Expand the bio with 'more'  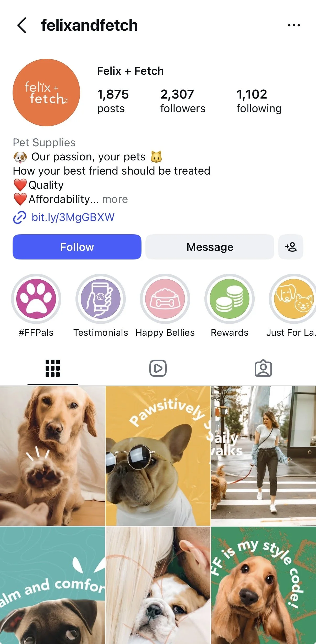[115, 199]
